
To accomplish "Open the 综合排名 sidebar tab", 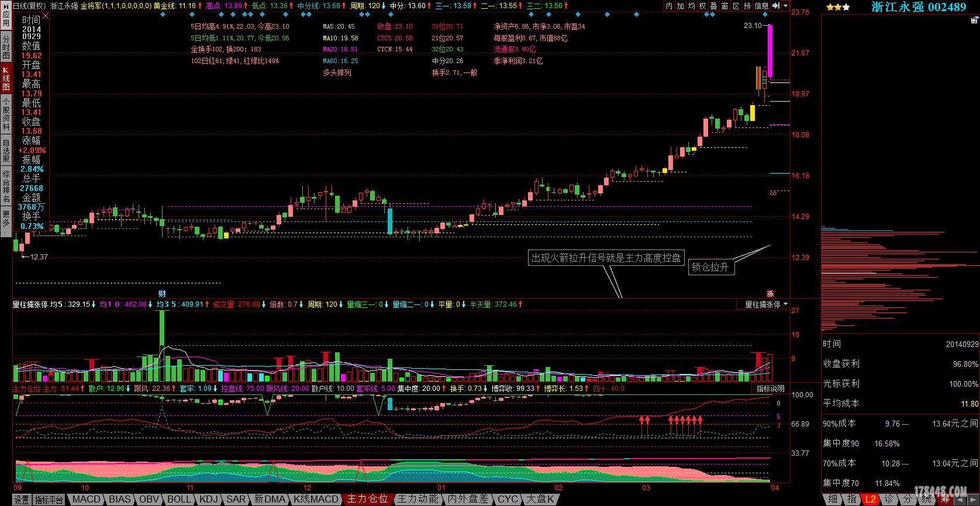I will pos(6,186).
